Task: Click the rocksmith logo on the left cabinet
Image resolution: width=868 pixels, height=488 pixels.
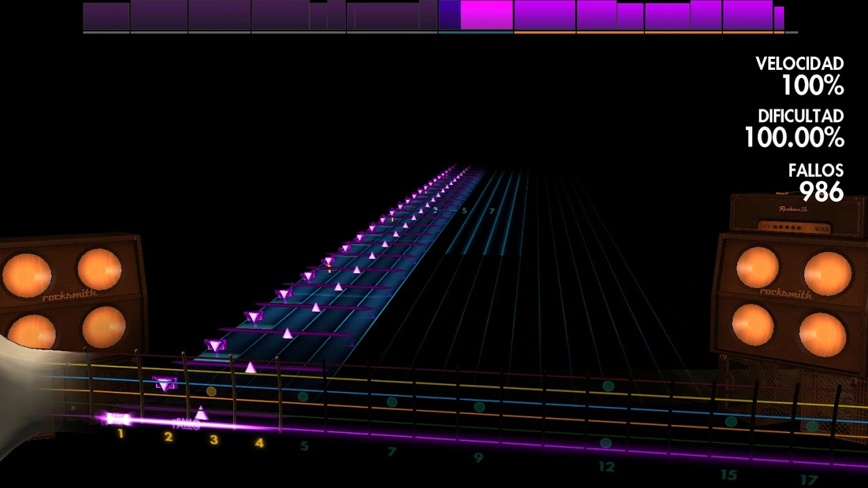Action: tap(70, 296)
